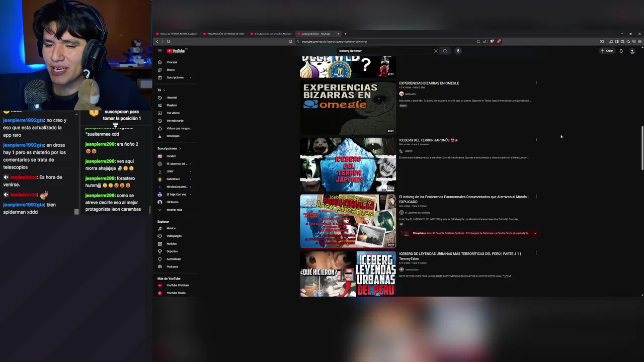Switch to the Videos de TERROR REALES tab
The width and height of the screenshot is (644, 362).
tap(177, 34)
